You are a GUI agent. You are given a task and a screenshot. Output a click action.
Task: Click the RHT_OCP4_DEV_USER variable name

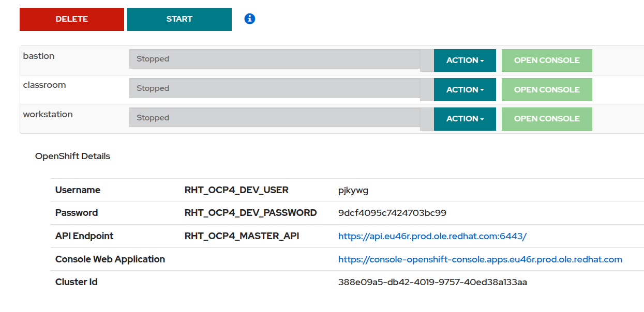[236, 190]
